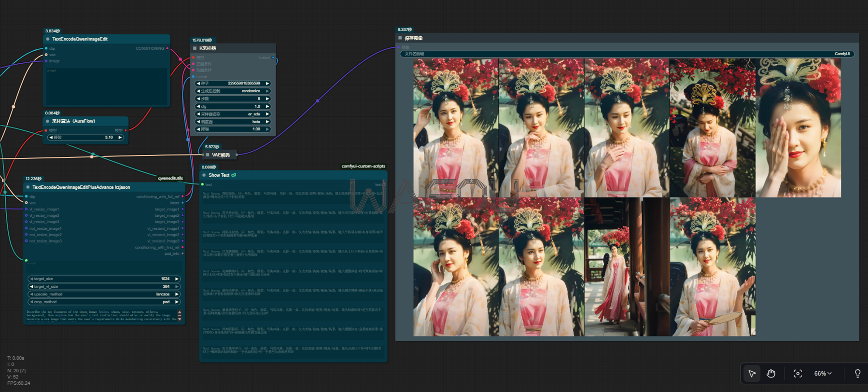868x392 pixels.
Task: Click the conditioning_with_full_ref output socket
Action: [x=182, y=197]
